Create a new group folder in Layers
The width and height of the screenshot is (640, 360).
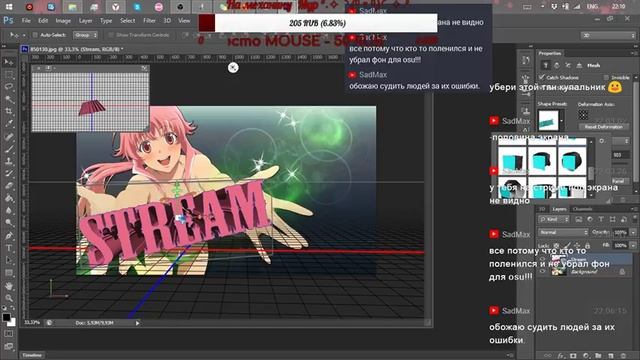tap(598, 356)
